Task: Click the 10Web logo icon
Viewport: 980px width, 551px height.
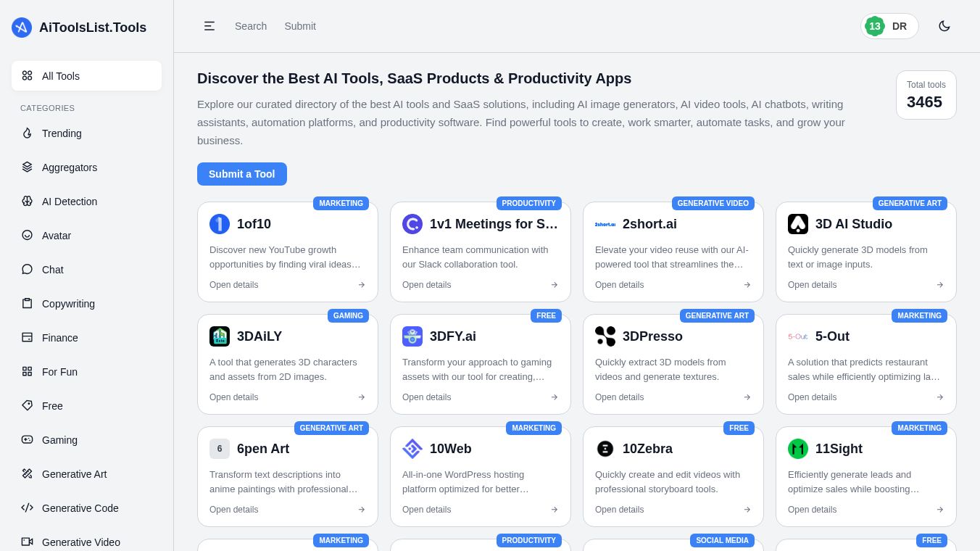Action: pyautogui.click(x=412, y=449)
